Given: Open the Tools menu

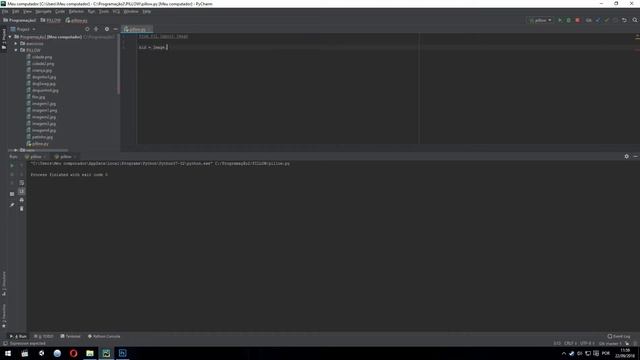Looking at the screenshot, I should point(104,11).
